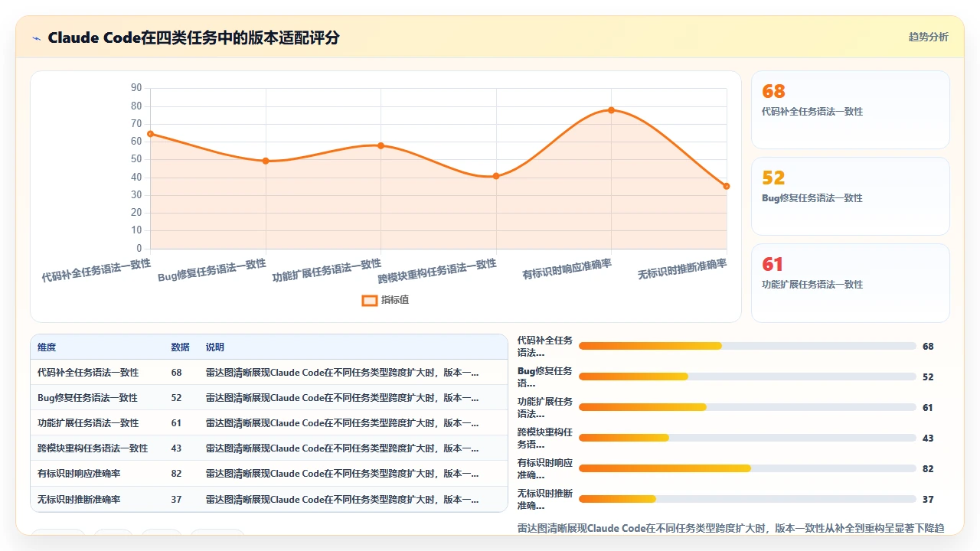Click the 说明 cell in the row with 68
980x551 pixels.
[x=342, y=373]
